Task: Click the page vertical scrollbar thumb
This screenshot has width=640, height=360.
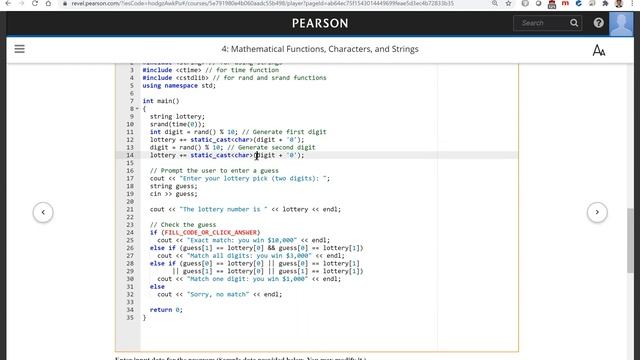Action: [631, 240]
